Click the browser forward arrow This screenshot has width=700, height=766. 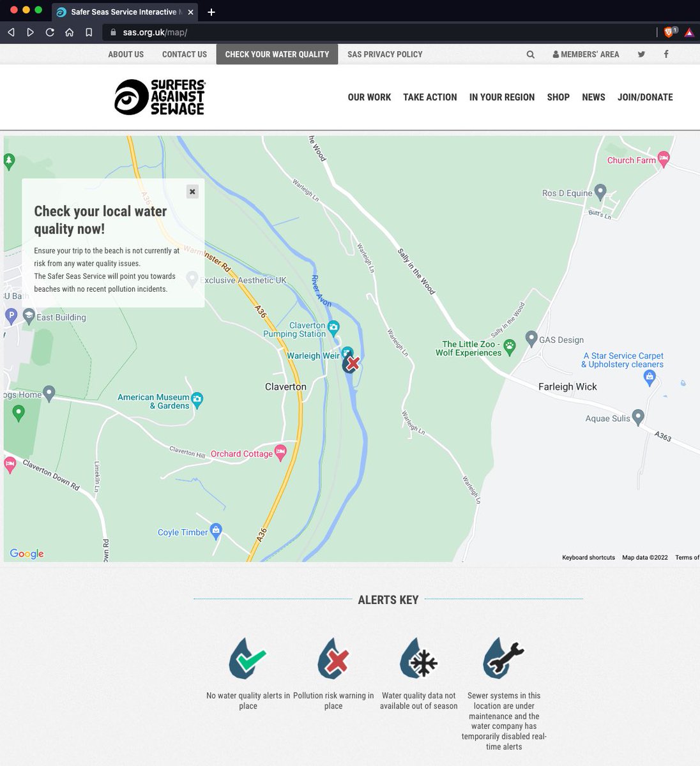30,32
